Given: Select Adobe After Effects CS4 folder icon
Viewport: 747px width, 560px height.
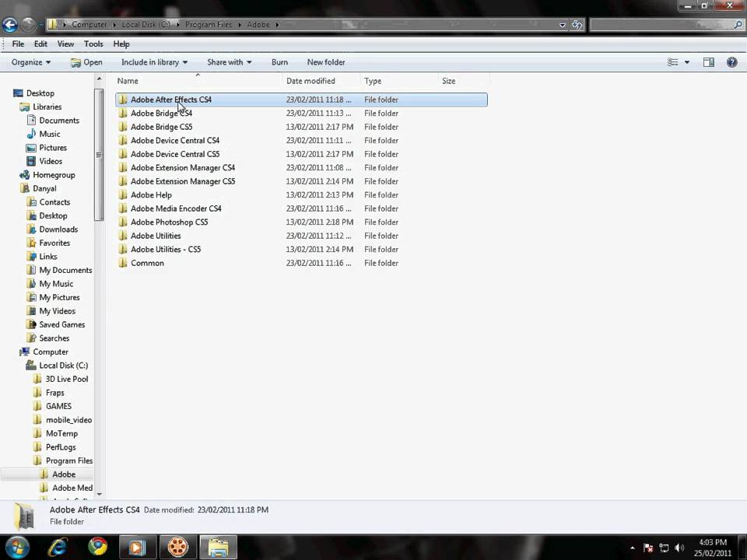Looking at the screenshot, I should (122, 100).
